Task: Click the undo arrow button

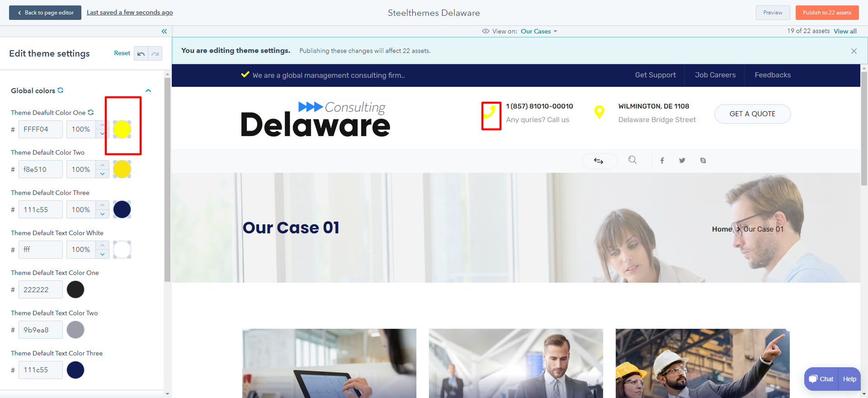Action: (141, 53)
